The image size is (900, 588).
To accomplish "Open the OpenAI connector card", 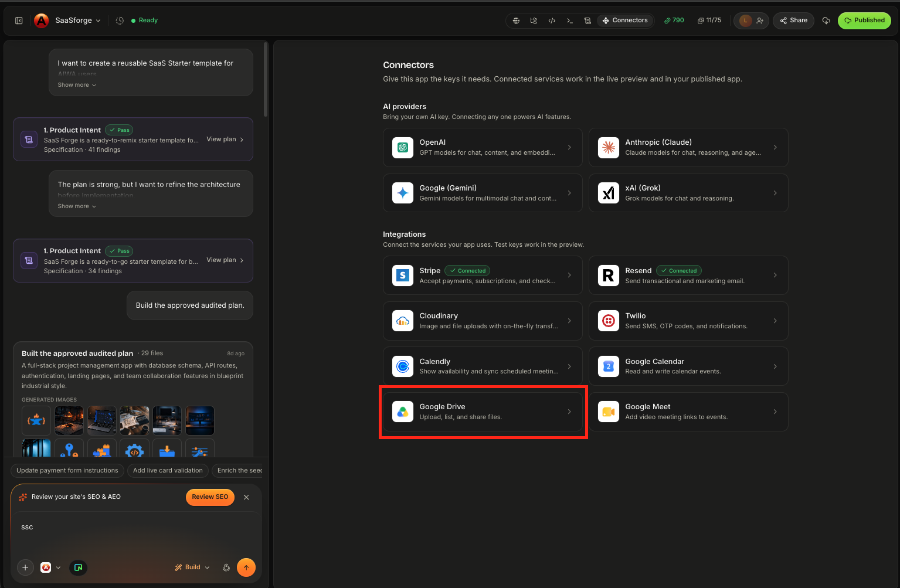I will coord(483,148).
